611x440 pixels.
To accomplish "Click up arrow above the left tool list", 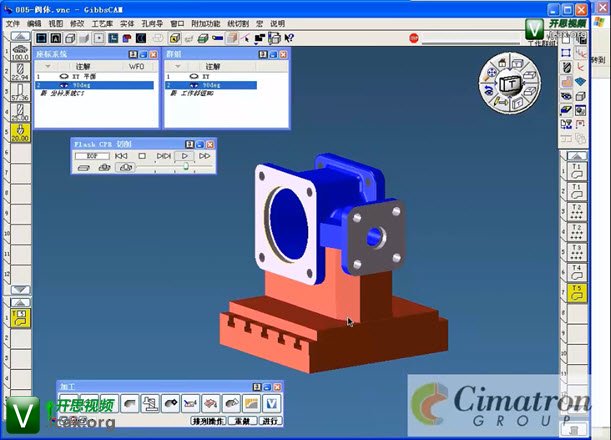I will (x=20, y=37).
